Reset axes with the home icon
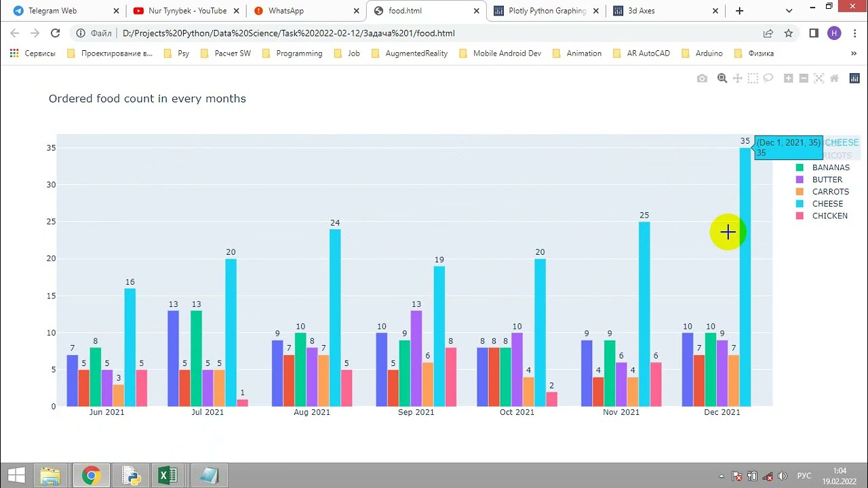 [834, 79]
